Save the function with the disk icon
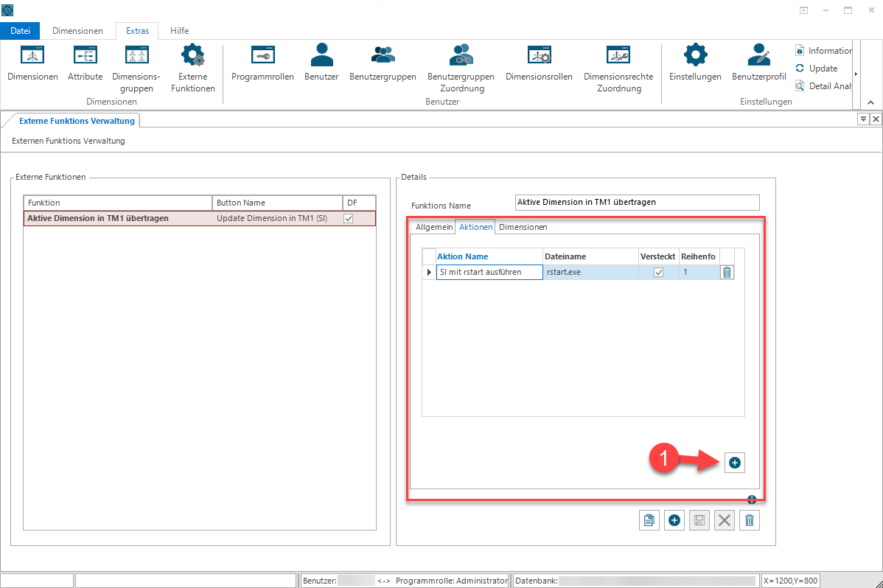 coord(699,520)
